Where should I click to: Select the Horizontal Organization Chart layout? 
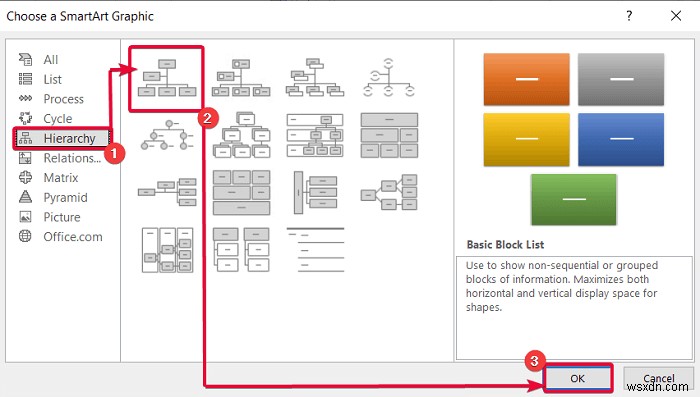(167, 192)
